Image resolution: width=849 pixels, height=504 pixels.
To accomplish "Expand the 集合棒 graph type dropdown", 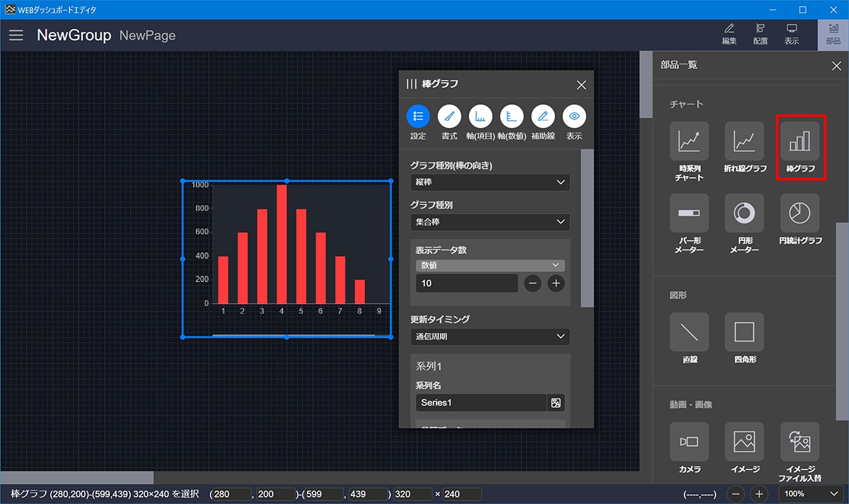I will coord(490,222).
